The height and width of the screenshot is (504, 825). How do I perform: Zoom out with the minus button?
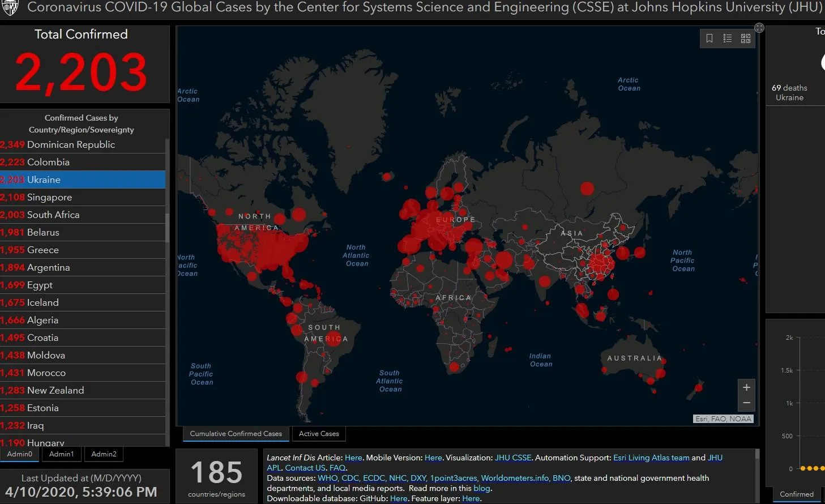(x=746, y=403)
